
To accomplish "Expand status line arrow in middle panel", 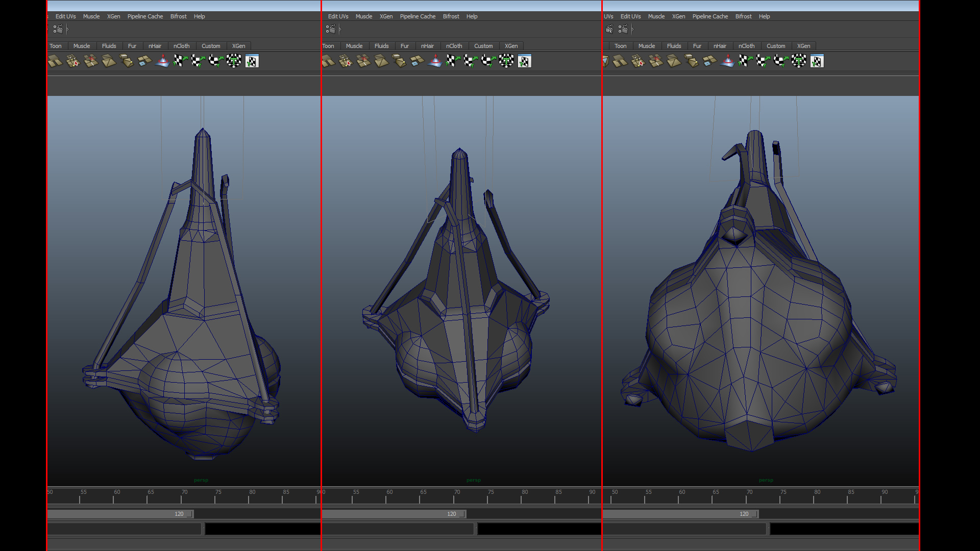I will (340, 29).
